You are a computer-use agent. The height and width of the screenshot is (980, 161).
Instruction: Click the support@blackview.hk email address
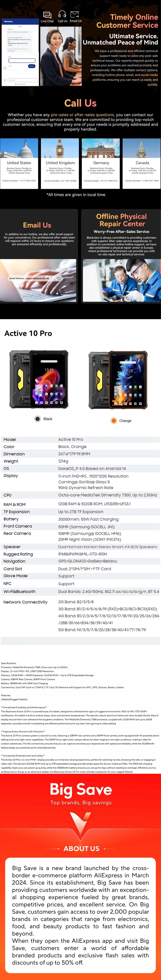(37, 278)
